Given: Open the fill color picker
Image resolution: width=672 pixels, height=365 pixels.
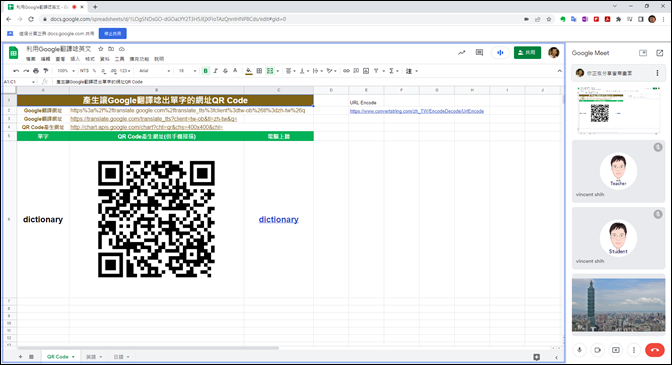Looking at the screenshot, I should click(249, 71).
